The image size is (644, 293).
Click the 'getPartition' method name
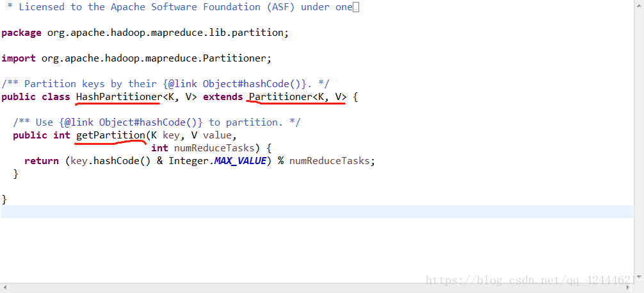(111, 135)
